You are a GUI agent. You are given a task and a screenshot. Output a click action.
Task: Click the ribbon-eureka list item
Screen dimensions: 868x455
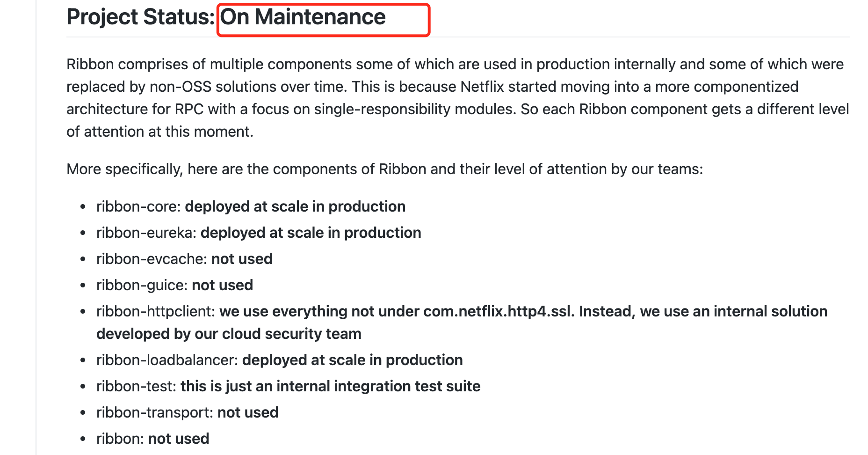[x=259, y=233]
